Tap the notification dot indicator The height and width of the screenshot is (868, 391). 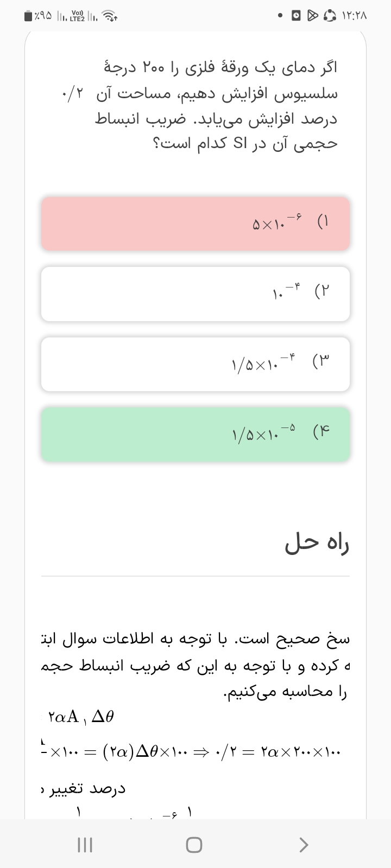[x=279, y=16]
